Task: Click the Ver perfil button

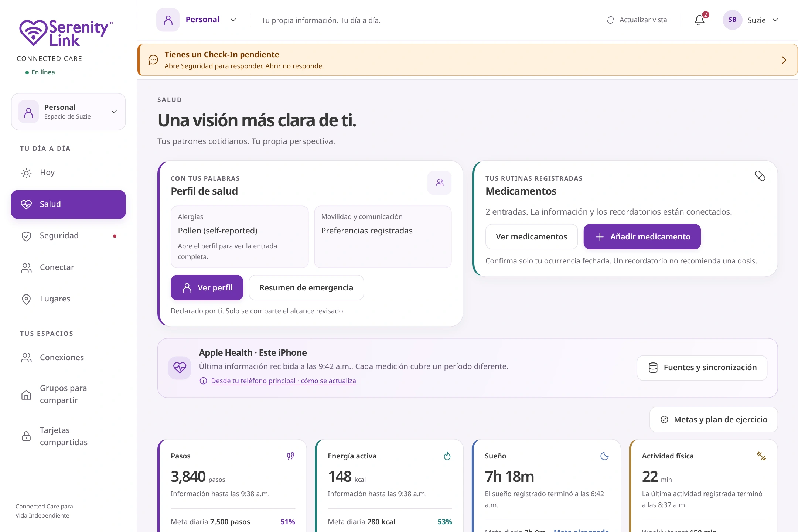Action: pos(207,288)
